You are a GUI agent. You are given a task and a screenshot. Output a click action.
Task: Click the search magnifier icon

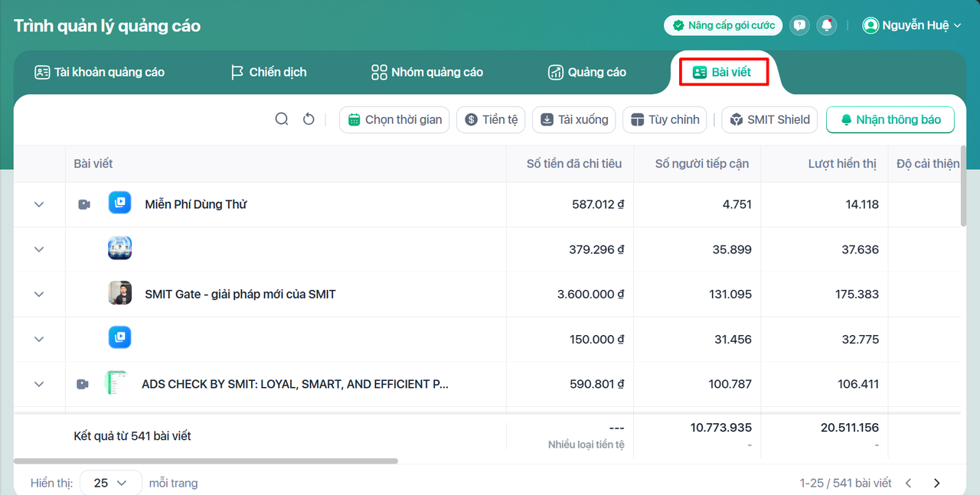[282, 119]
